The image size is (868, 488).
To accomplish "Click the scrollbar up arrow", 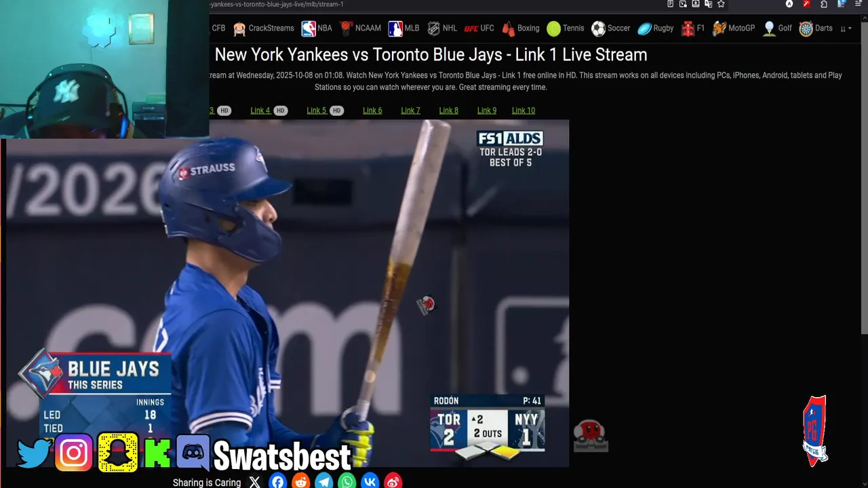I will coord(864,18).
